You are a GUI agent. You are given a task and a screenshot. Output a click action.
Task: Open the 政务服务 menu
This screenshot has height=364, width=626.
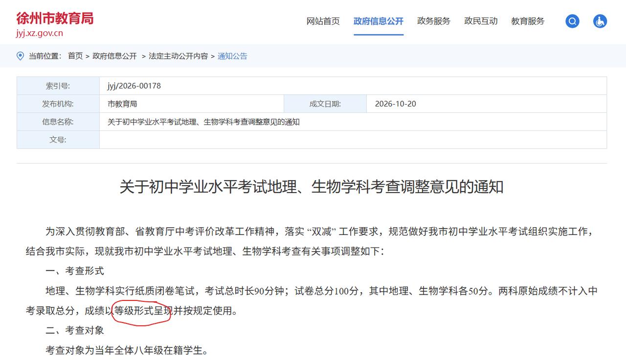pos(434,21)
